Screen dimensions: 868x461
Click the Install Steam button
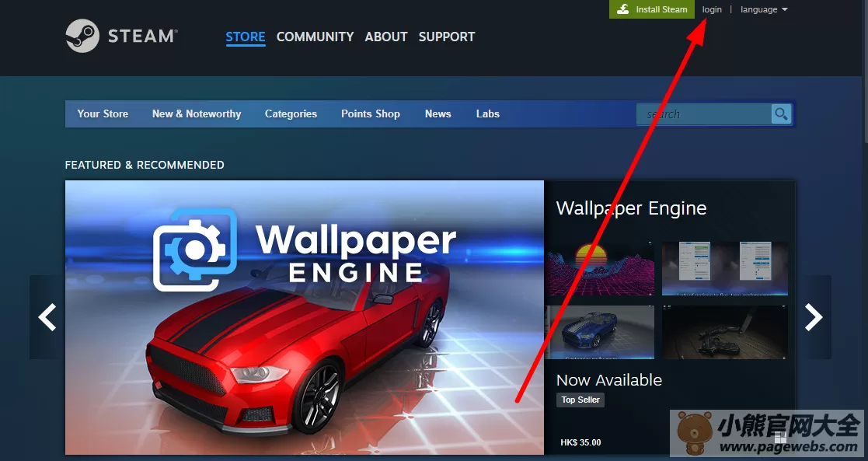pyautogui.click(x=652, y=9)
